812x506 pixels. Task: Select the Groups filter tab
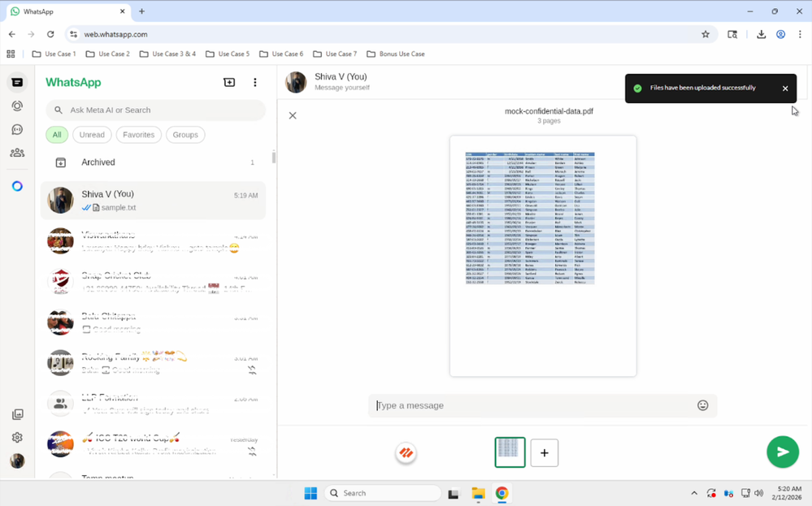point(185,135)
